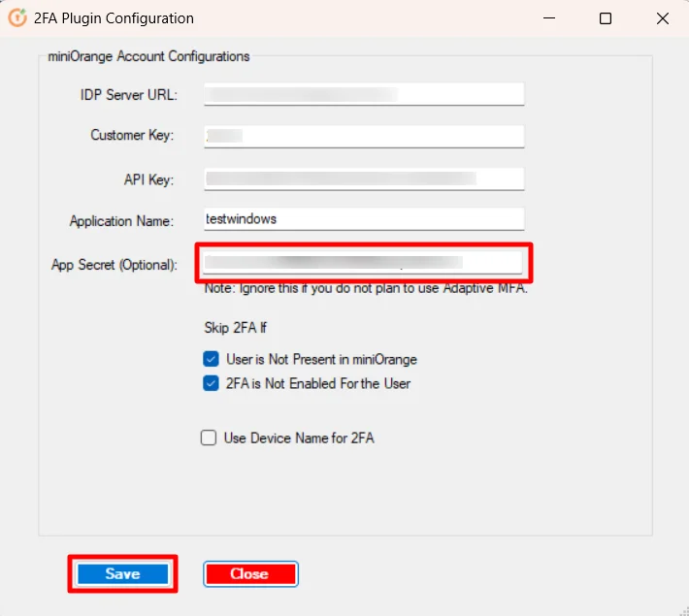Close the window with the X button
Image resolution: width=689 pixels, height=616 pixels.
tap(663, 18)
